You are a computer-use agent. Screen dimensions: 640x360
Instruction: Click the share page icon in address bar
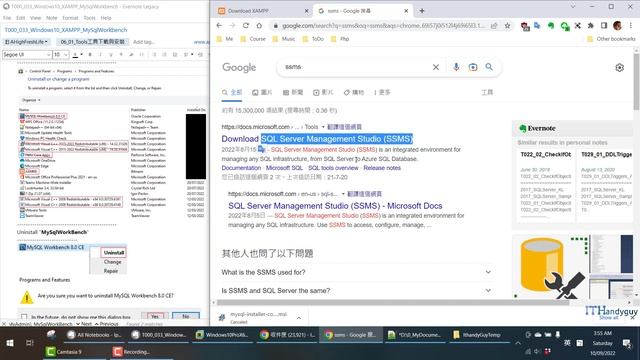[x=494, y=26]
